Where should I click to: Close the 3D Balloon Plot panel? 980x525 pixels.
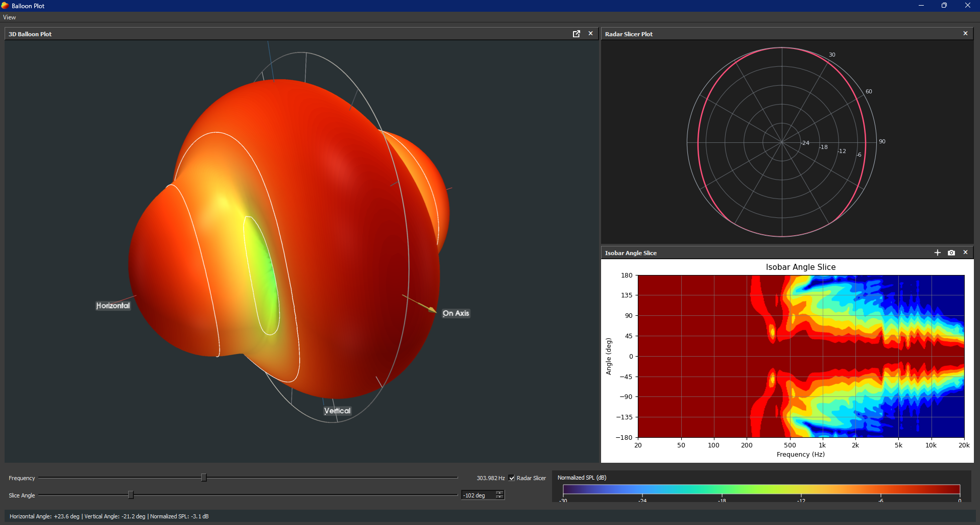pyautogui.click(x=591, y=34)
